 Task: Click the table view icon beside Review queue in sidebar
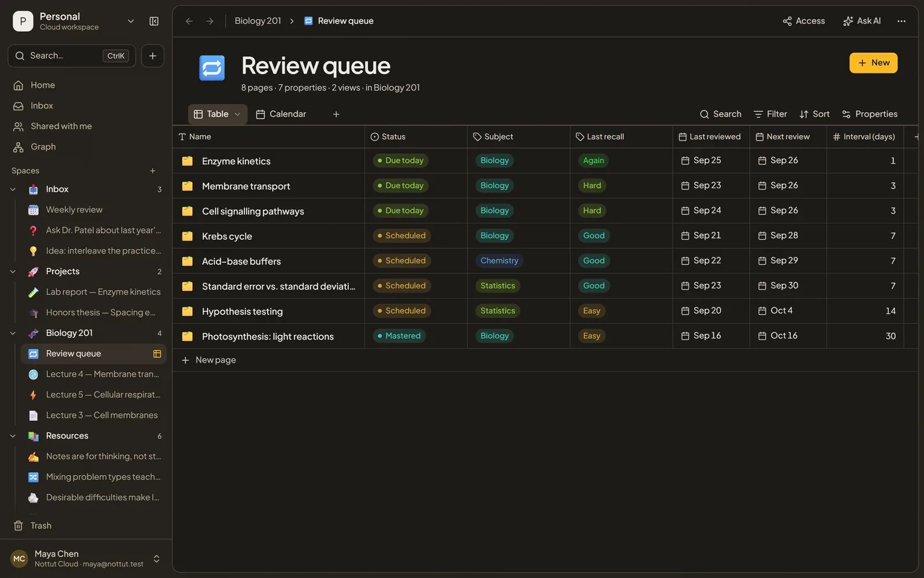[x=157, y=354]
